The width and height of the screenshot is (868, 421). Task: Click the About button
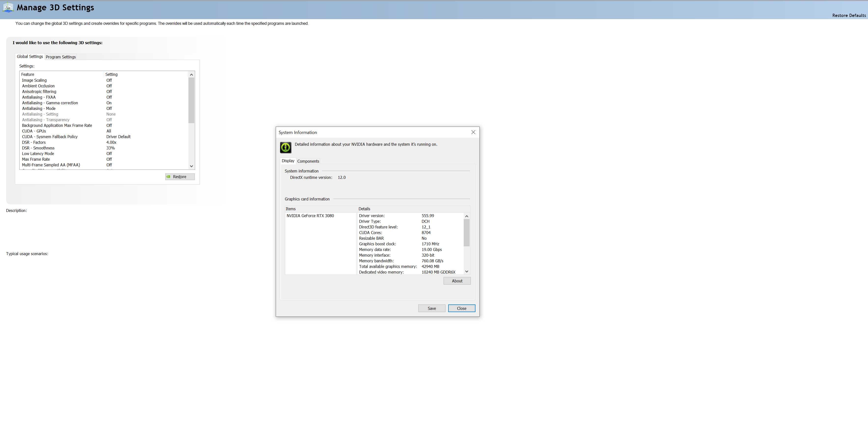(457, 281)
